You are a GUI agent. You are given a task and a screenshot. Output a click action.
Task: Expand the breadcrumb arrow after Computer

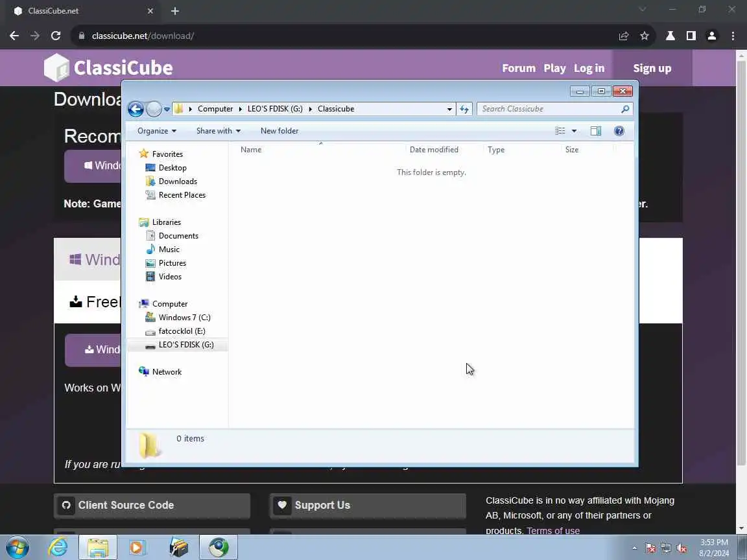[241, 109]
